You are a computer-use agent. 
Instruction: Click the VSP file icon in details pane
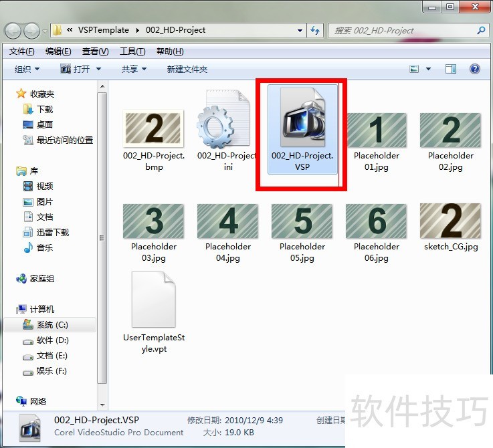[x=30, y=428]
